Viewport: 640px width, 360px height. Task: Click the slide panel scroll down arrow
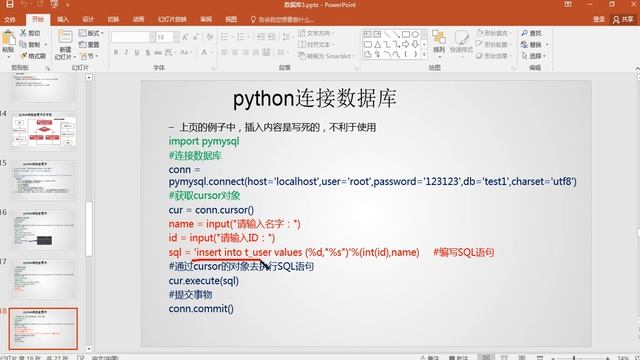89,349
